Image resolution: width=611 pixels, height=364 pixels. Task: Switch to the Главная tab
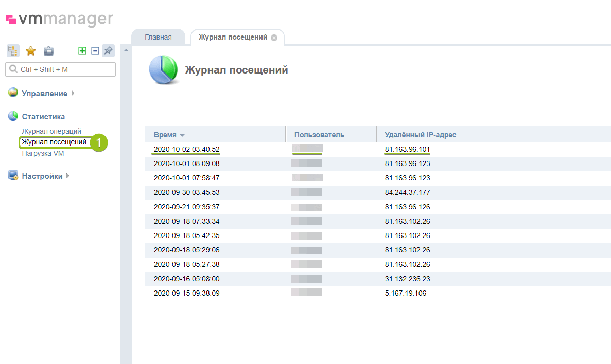(158, 38)
